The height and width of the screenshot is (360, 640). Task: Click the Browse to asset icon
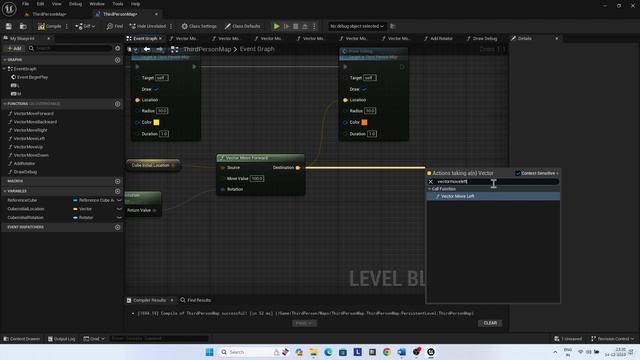[23, 26]
